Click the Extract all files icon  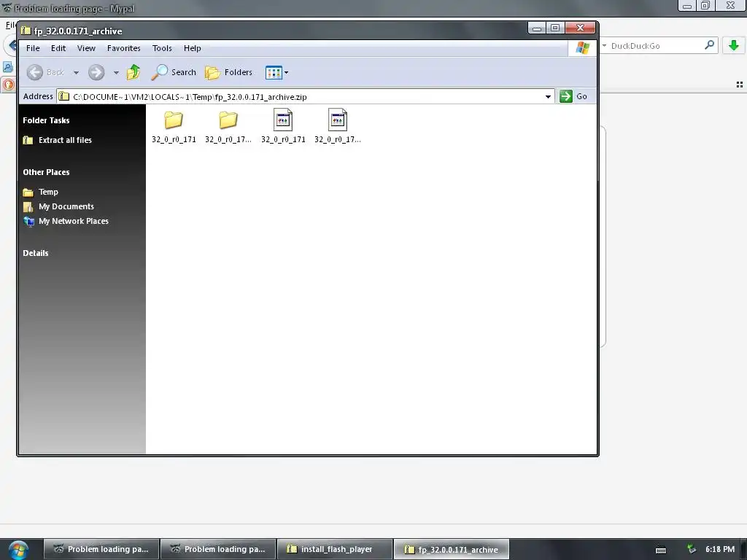28,140
